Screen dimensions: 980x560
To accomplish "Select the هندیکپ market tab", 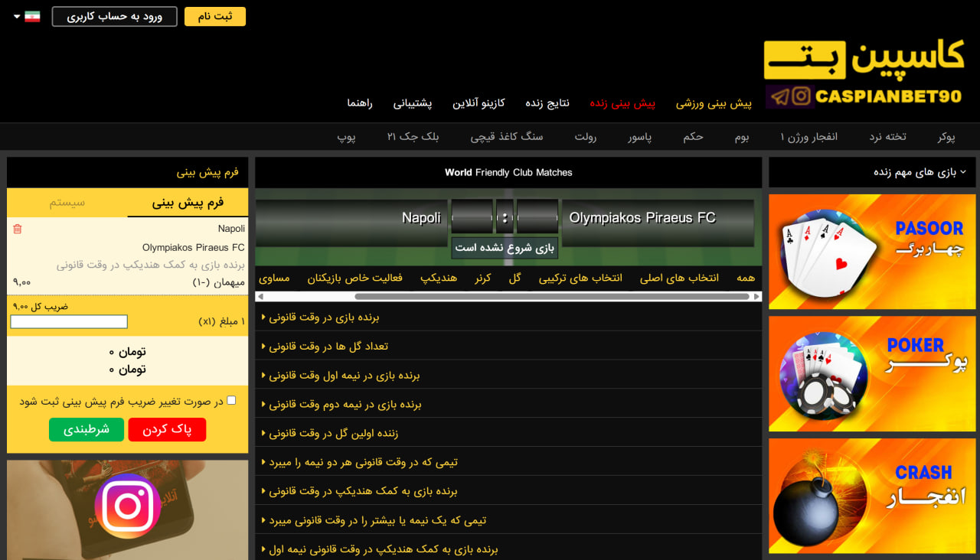I will pyautogui.click(x=439, y=278).
